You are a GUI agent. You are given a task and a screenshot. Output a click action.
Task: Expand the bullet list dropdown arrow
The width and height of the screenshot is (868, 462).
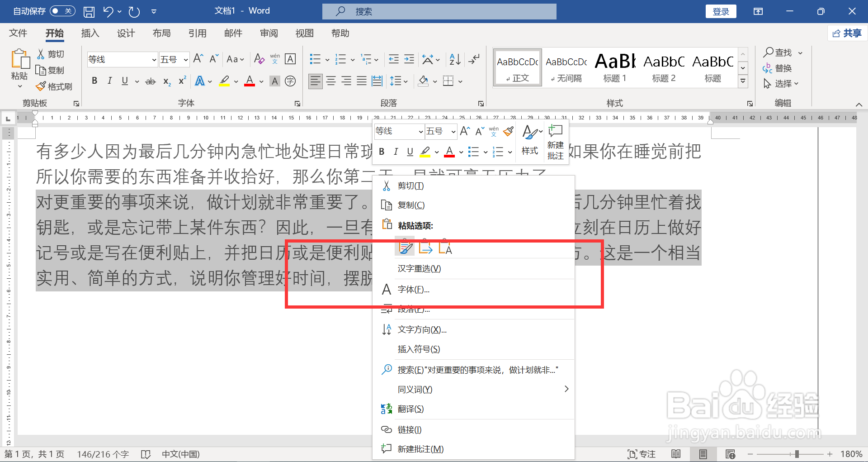click(327, 59)
